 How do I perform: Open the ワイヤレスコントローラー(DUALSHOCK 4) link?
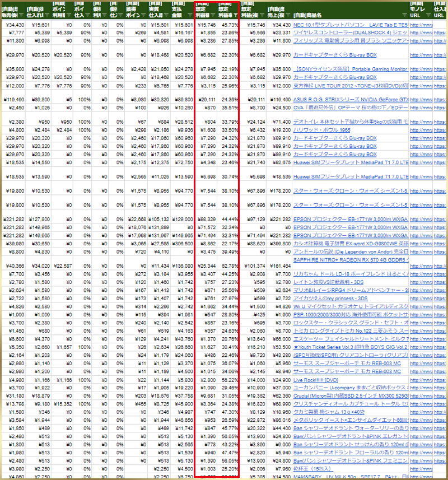coord(351,32)
